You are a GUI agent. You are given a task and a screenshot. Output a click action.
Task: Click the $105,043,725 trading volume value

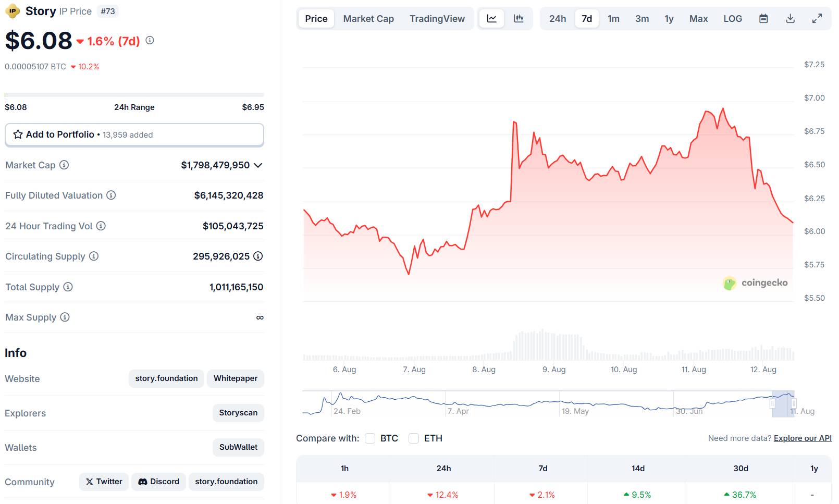pyautogui.click(x=233, y=226)
